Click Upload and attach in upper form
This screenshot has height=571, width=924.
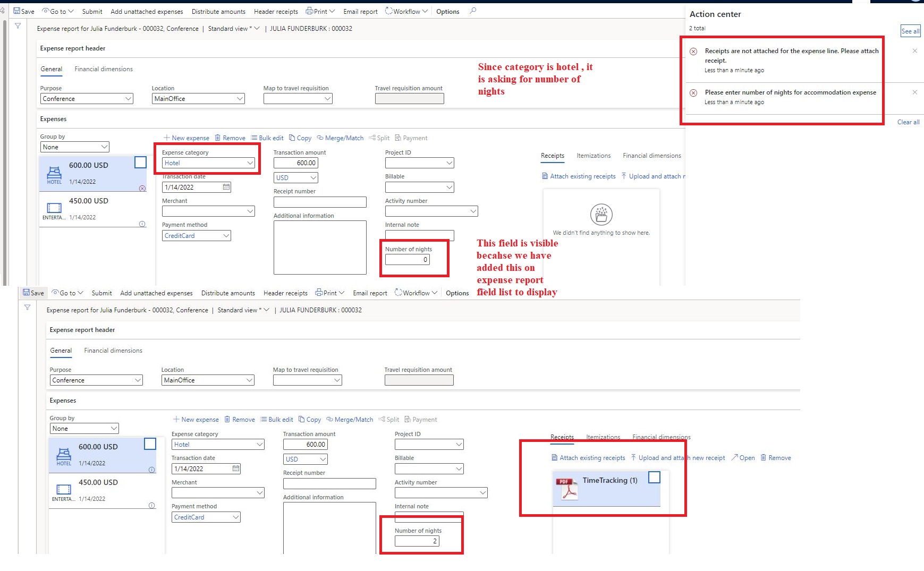click(653, 176)
